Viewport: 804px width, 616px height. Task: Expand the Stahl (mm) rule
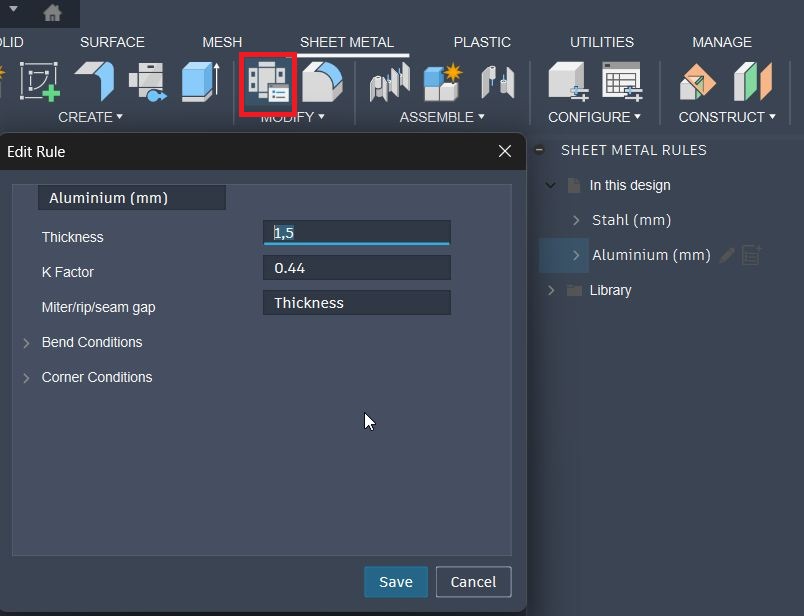576,220
